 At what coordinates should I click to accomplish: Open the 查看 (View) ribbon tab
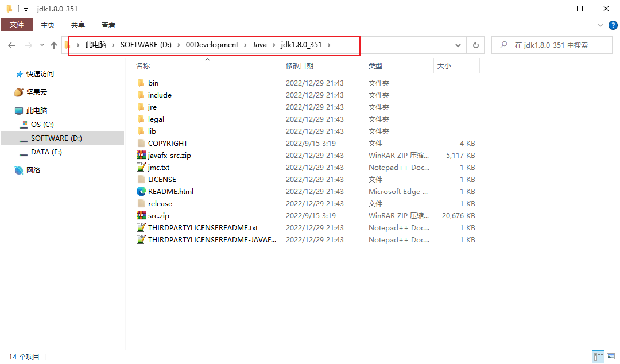coord(108,25)
